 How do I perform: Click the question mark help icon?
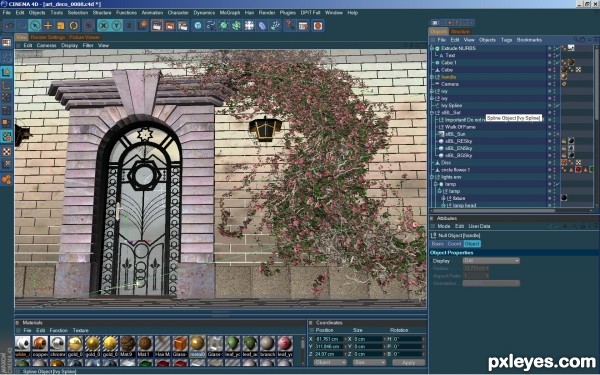(x=290, y=26)
